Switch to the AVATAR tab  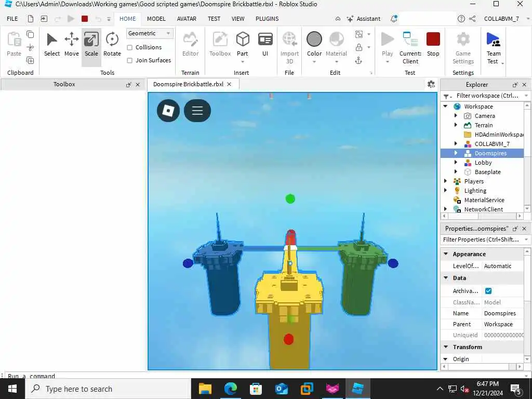tap(187, 19)
